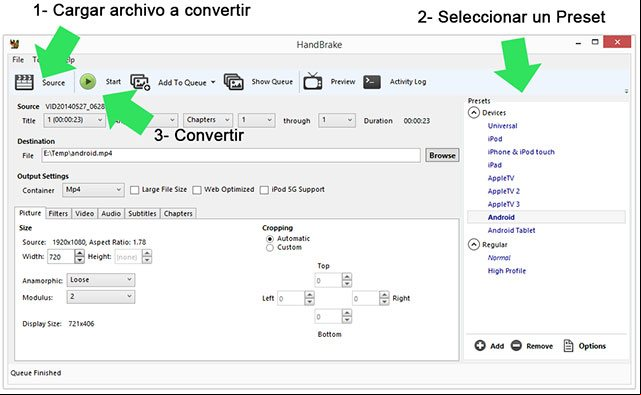Open the end chapter dropdown after through
The image size is (641, 395).
tap(337, 120)
